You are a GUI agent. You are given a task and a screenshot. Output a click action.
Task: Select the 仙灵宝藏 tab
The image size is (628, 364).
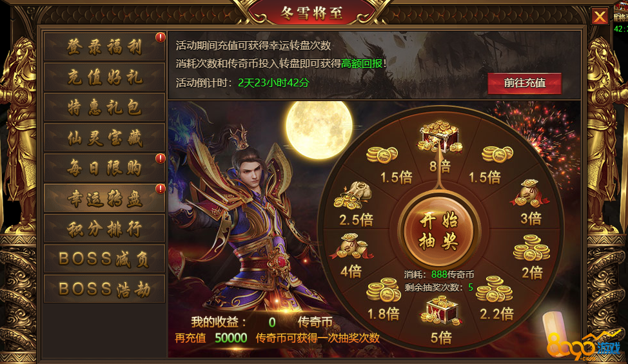[104, 138]
